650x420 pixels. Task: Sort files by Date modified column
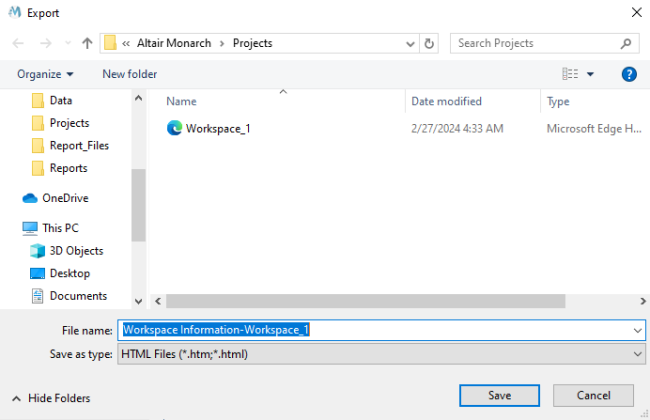pyautogui.click(x=446, y=102)
